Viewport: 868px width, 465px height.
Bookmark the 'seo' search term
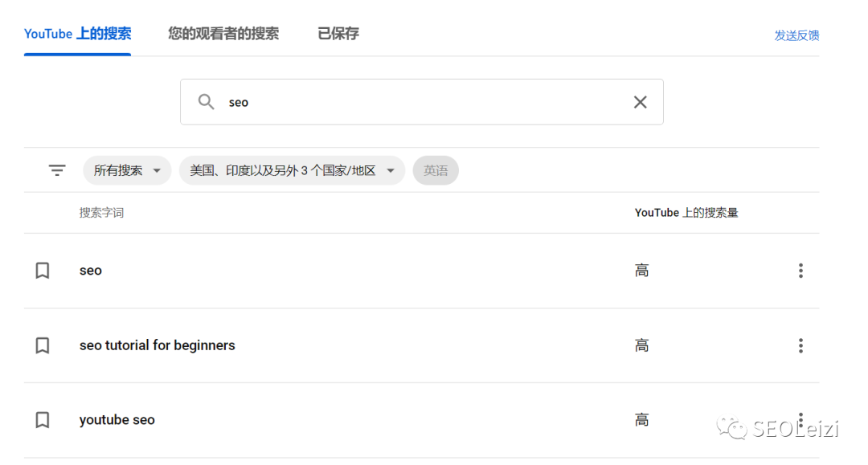pos(43,271)
